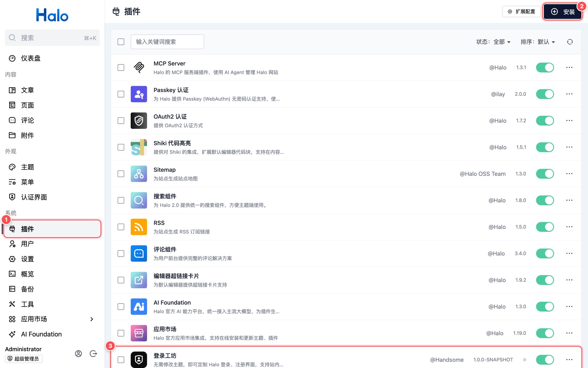Viewport: 588px width, 368px height.
Task: Open the MCP Server plugin icon
Action: tap(139, 68)
